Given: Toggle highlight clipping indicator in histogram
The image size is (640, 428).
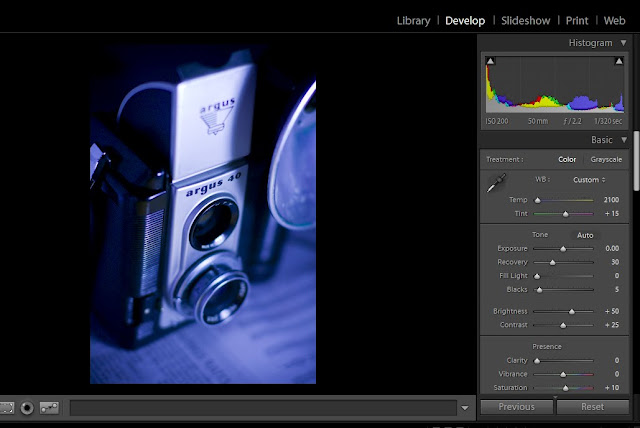Looking at the screenshot, I should pos(619,61).
